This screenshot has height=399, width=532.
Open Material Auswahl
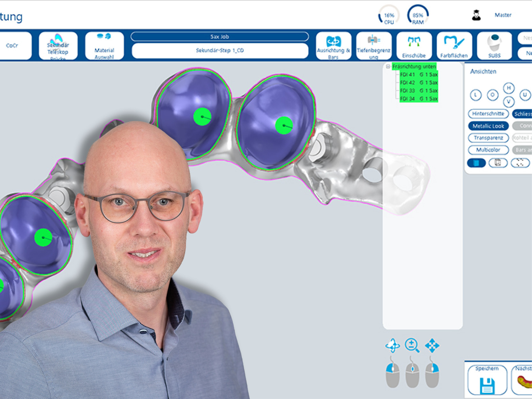104,46
